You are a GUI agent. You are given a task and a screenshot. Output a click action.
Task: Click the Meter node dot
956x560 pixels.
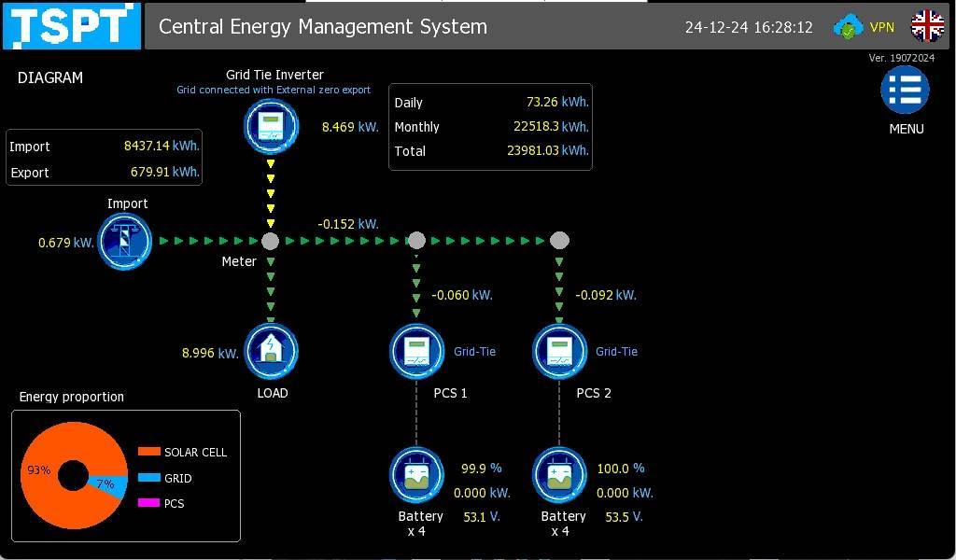[270, 241]
